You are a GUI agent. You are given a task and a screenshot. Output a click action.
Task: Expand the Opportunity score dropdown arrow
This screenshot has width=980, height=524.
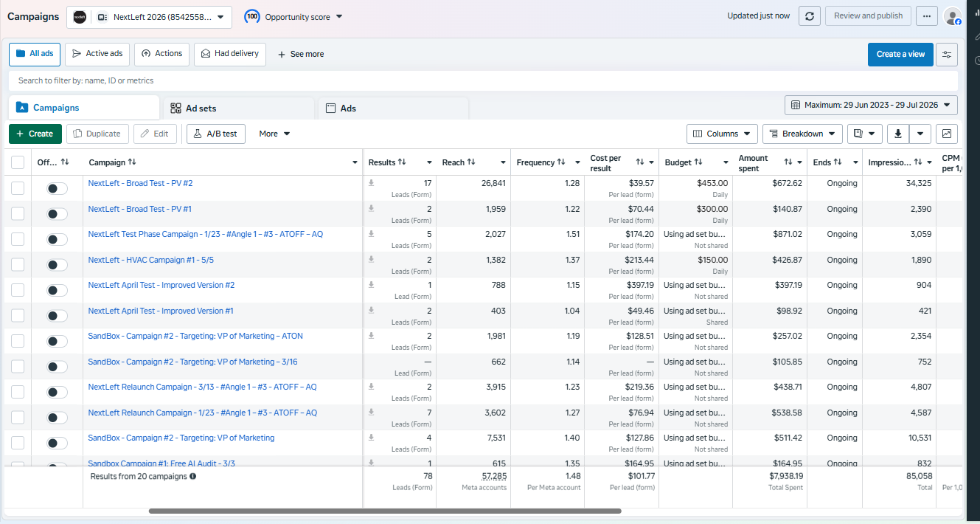[339, 16]
